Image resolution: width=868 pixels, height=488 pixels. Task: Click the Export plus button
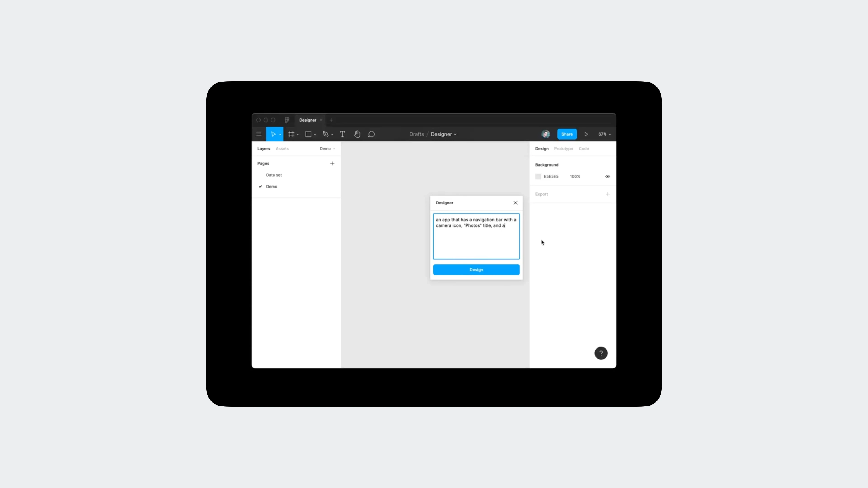tap(607, 194)
